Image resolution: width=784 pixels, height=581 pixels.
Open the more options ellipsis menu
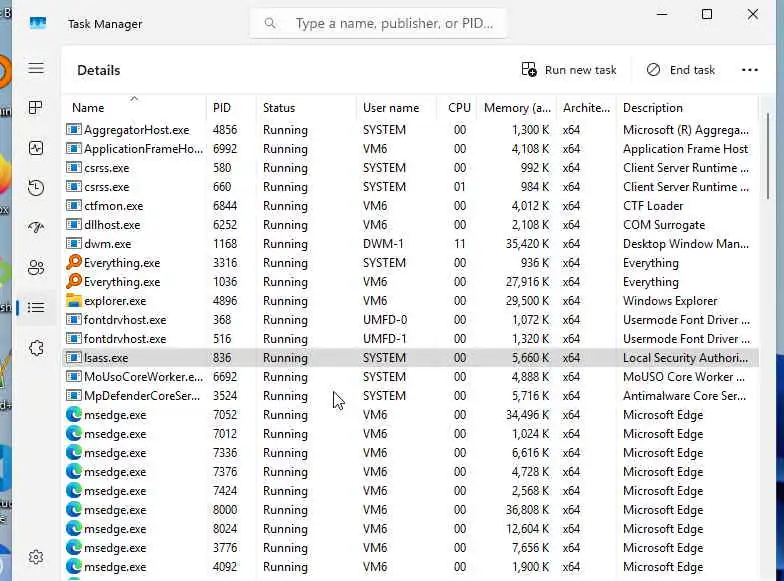[x=750, y=70]
